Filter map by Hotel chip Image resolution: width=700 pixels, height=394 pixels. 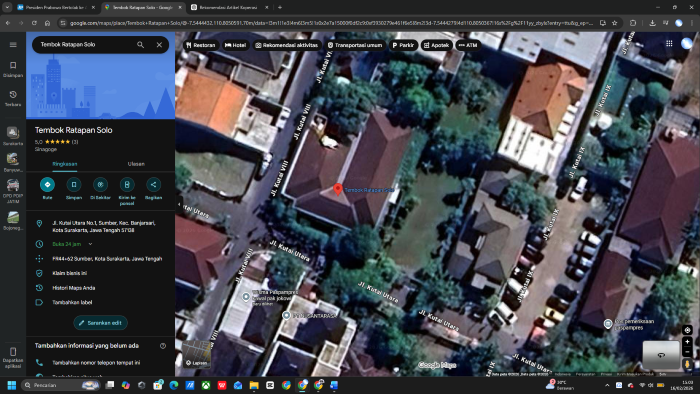click(x=235, y=45)
